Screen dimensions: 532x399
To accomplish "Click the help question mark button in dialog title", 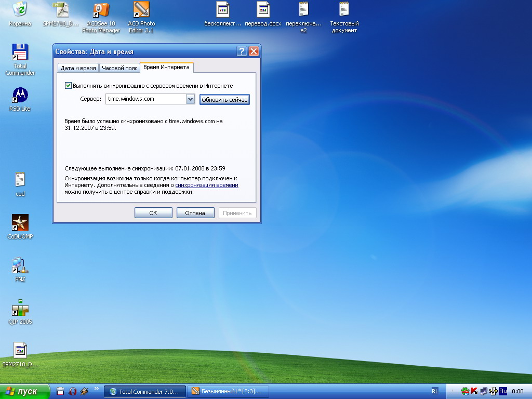I will click(x=241, y=51).
